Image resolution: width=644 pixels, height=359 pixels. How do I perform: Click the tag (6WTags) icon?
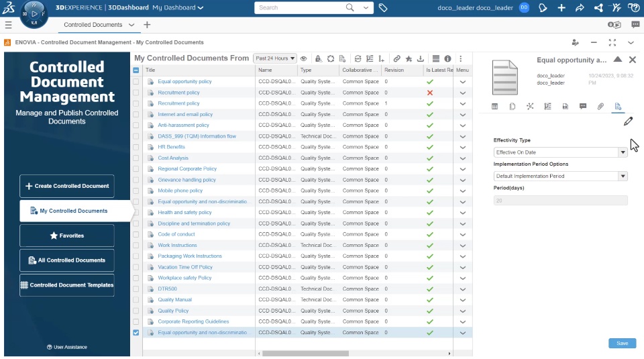[383, 8]
